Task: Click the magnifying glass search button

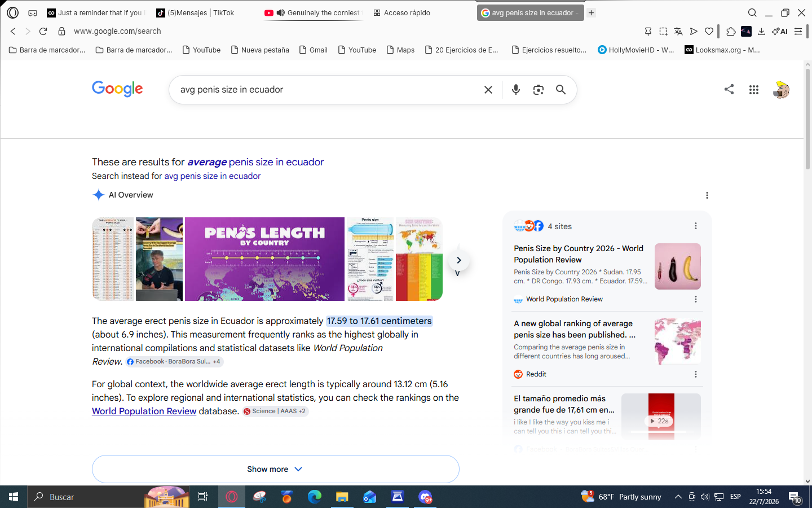Action: (561, 89)
